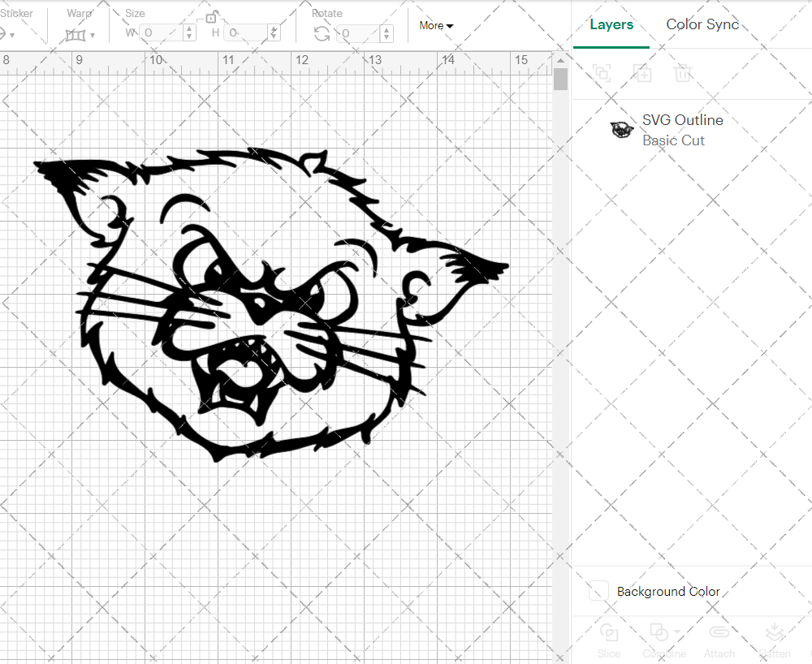Select the Slice tool
Image resolution: width=812 pixels, height=664 pixels.
pos(609,640)
